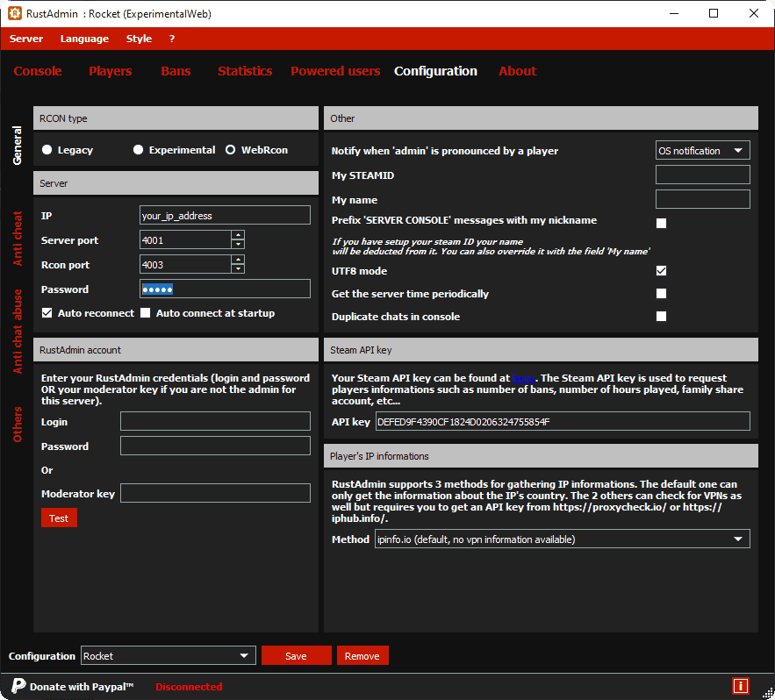Click the RustAdmin app icon in title bar
This screenshot has height=700, width=775.
click(x=15, y=13)
